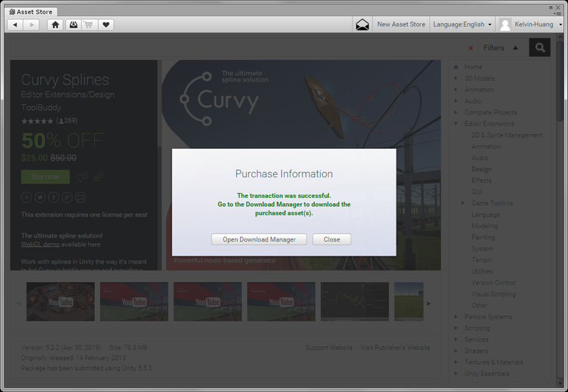Select Particle Systems in category list
Image resolution: width=568 pixels, height=392 pixels.
coord(488,317)
